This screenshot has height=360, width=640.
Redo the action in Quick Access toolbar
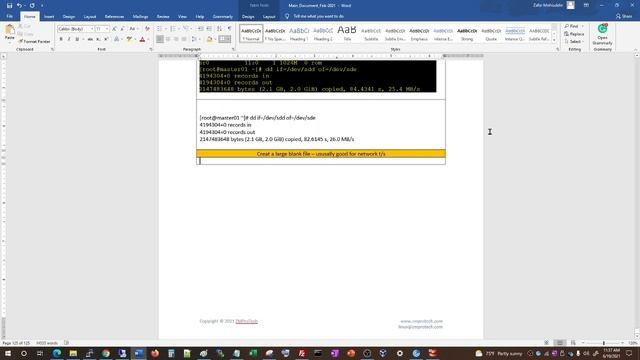(32, 6)
